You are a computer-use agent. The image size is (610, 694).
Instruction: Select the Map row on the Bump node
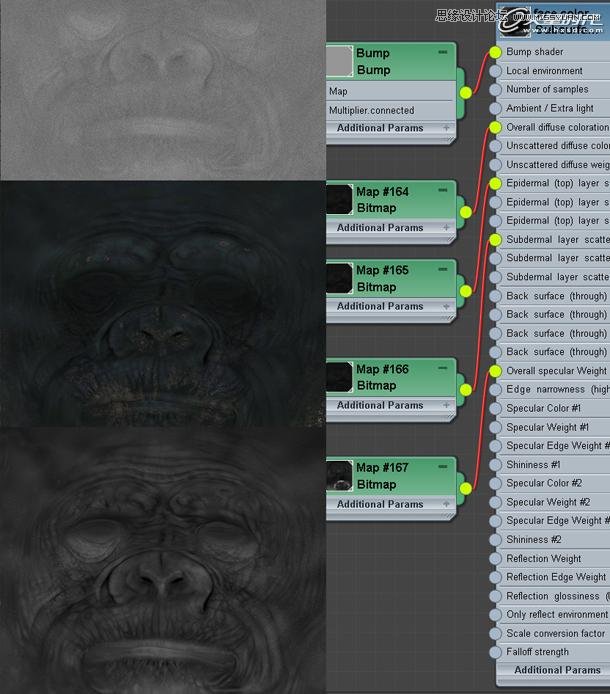click(391, 91)
